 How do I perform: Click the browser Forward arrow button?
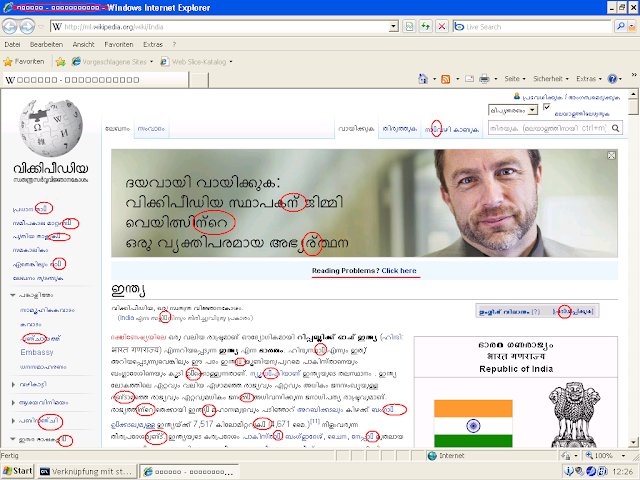tap(27, 27)
